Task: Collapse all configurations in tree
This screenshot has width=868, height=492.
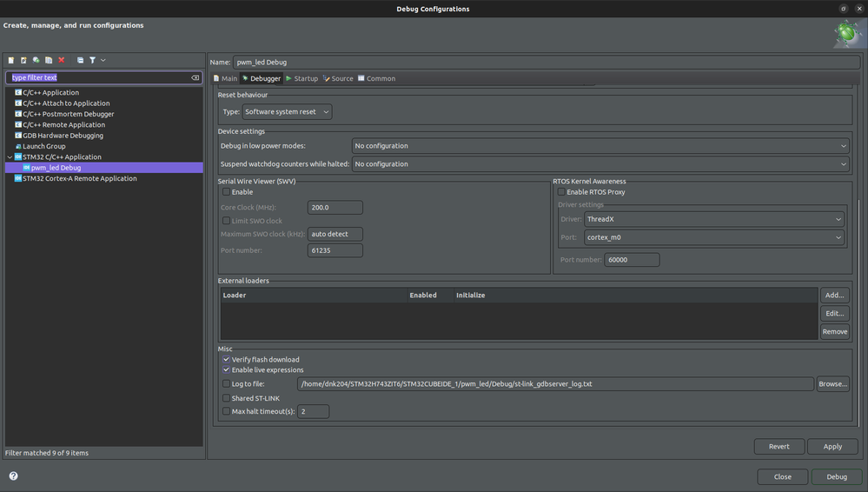Action: [x=80, y=60]
